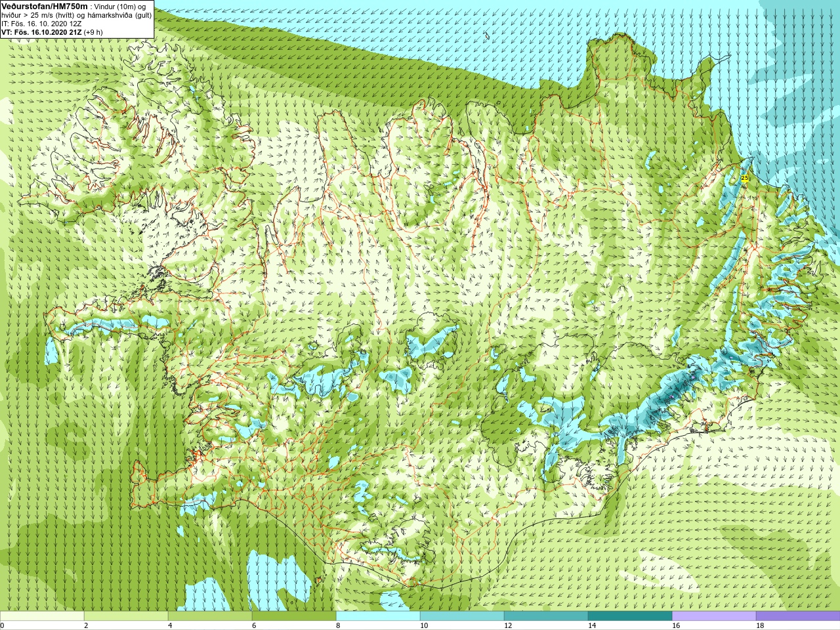The height and width of the screenshot is (630, 840).
Task: Select the 14–16 m/s dark teal legend swatch
Action: [x=630, y=616]
